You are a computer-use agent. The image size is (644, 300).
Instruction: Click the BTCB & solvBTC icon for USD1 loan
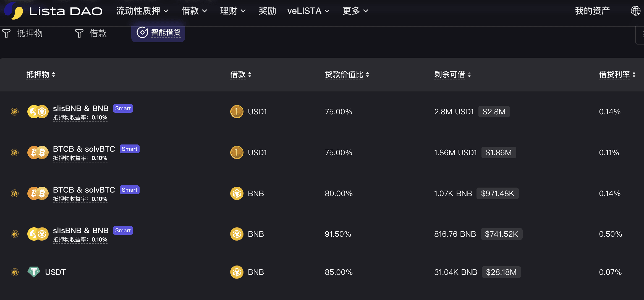(38, 152)
